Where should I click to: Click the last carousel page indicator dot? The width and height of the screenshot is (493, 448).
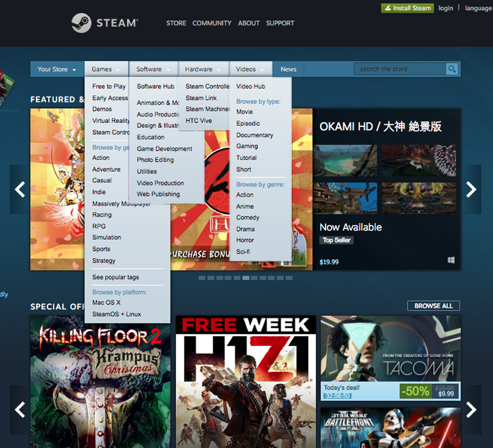tap(289, 278)
